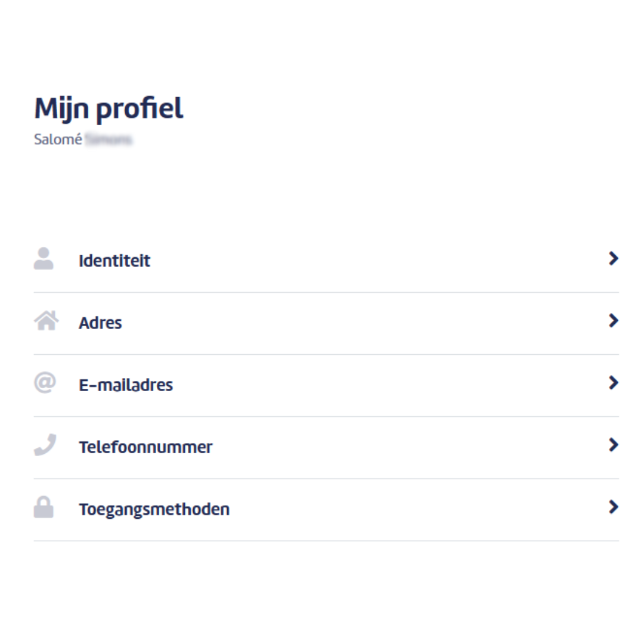Image resolution: width=644 pixels, height=644 pixels.
Task: Expand Adres via its chevron arrow
Action: (x=614, y=320)
